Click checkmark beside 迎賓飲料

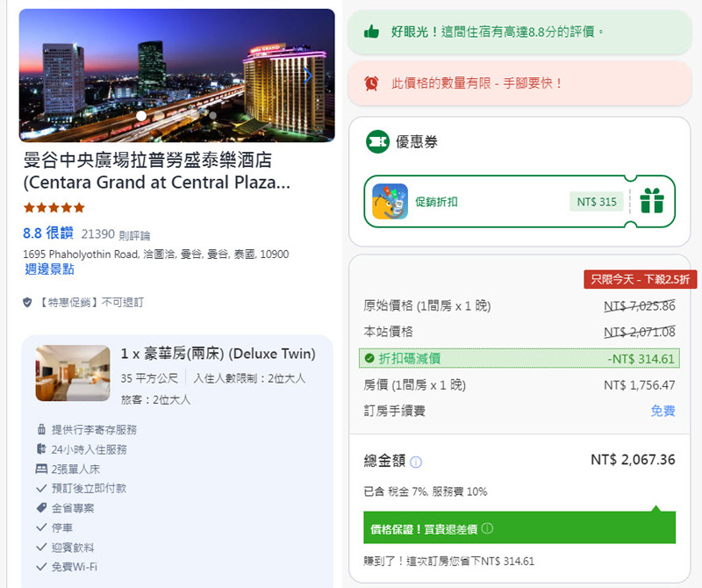[41, 547]
